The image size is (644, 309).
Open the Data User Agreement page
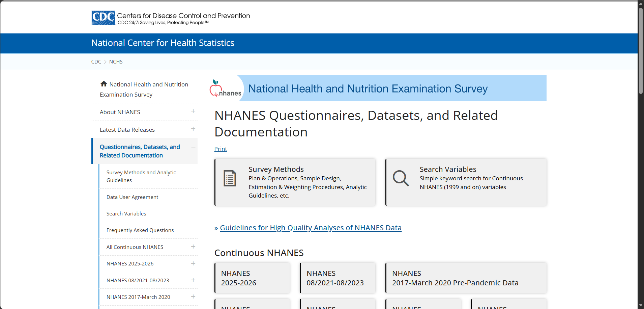(132, 197)
